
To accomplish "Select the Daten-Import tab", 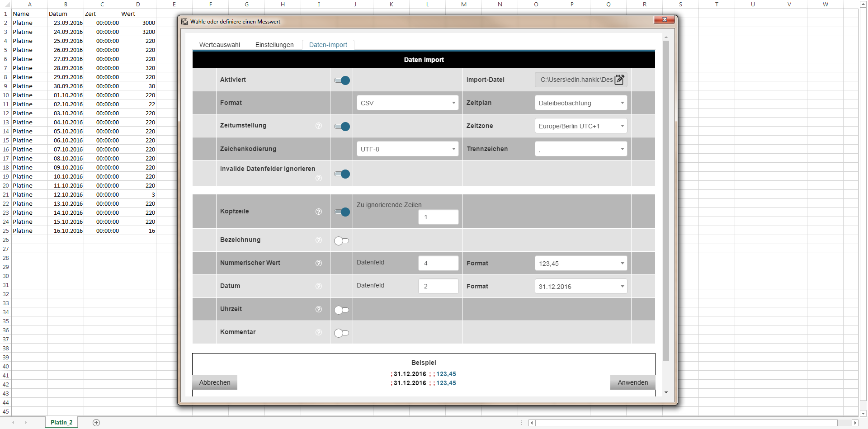I will 328,45.
